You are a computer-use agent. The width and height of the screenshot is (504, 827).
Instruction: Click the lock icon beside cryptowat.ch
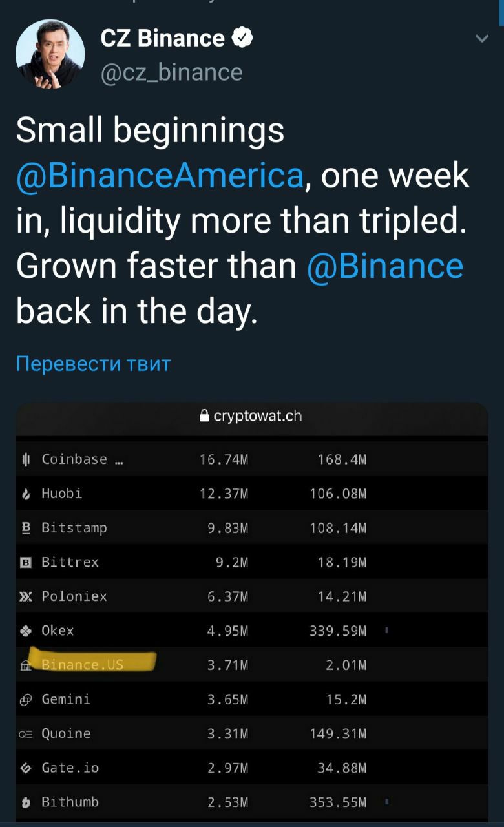[205, 416]
